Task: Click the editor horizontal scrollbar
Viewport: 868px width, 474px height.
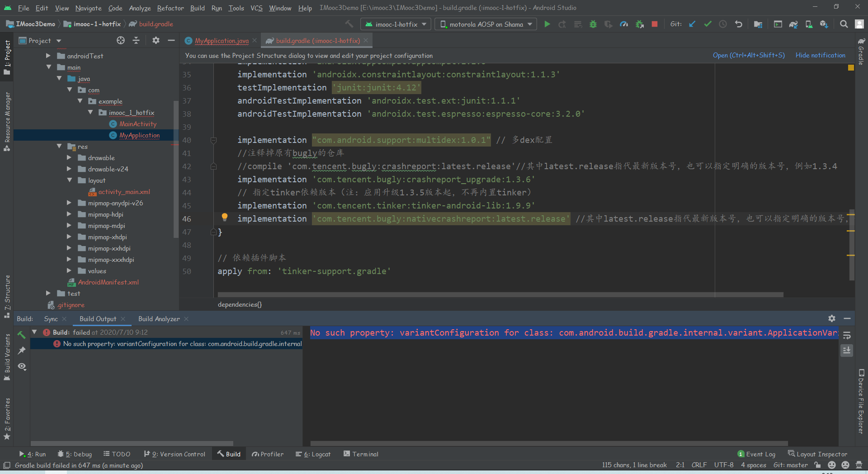Action: pyautogui.click(x=500, y=294)
